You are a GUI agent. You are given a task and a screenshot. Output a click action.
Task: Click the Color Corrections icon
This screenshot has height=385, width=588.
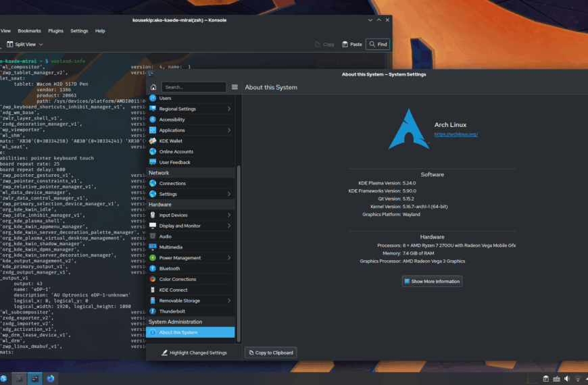[153, 279]
